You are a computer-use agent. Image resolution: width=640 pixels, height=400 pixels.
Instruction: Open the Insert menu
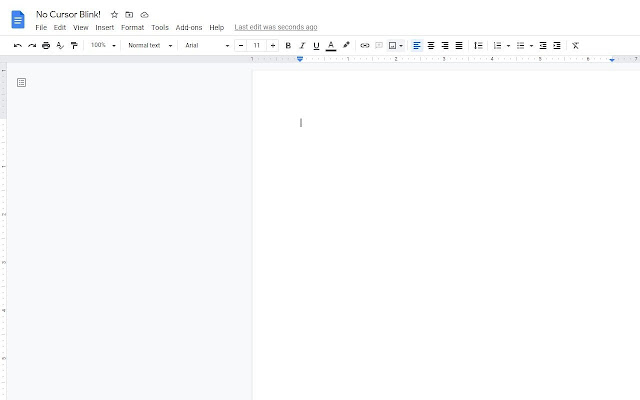click(105, 27)
